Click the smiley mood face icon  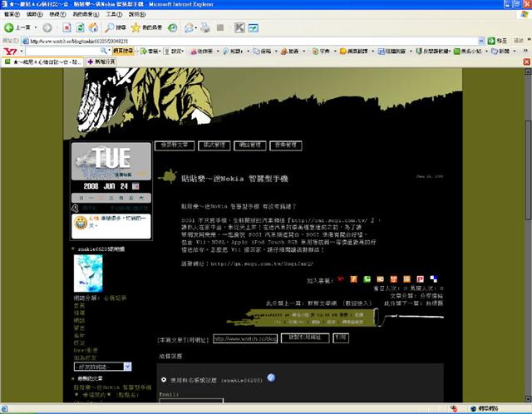pyautogui.click(x=81, y=223)
